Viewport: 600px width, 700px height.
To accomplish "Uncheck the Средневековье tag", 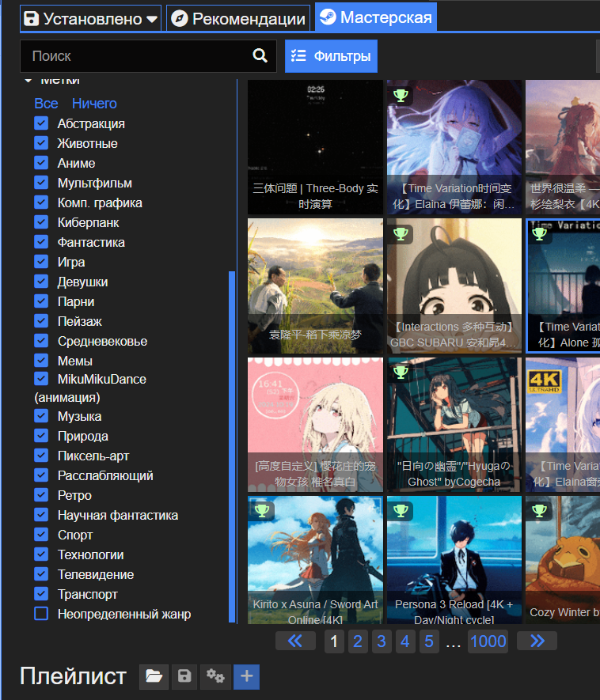I will (x=41, y=341).
